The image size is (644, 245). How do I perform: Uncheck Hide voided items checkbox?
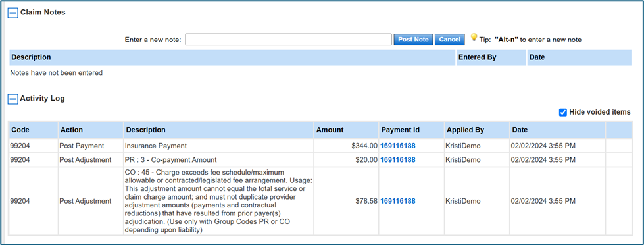point(562,112)
